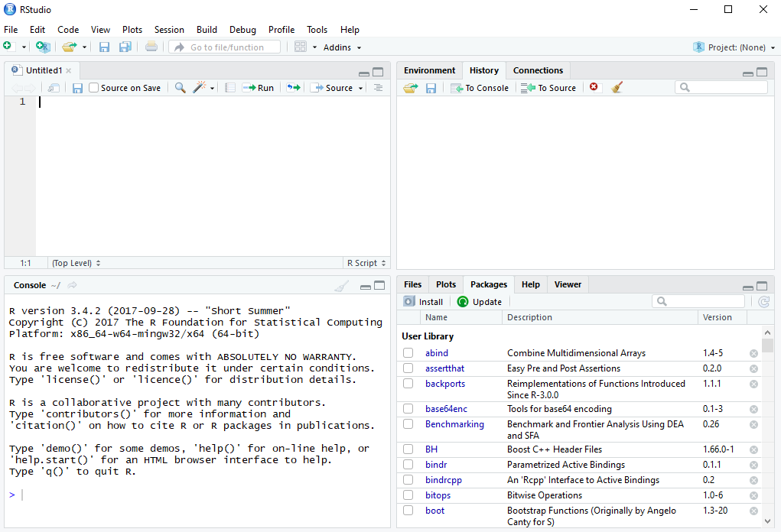The width and height of the screenshot is (781, 532).
Task: Click Update packages button
Action: 479,302
